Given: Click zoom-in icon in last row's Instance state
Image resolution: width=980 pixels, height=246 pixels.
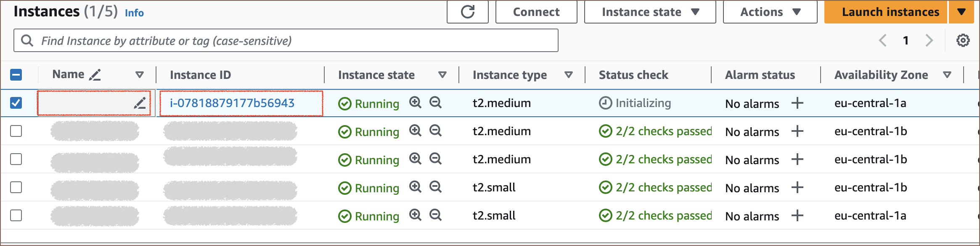Looking at the screenshot, I should [415, 215].
